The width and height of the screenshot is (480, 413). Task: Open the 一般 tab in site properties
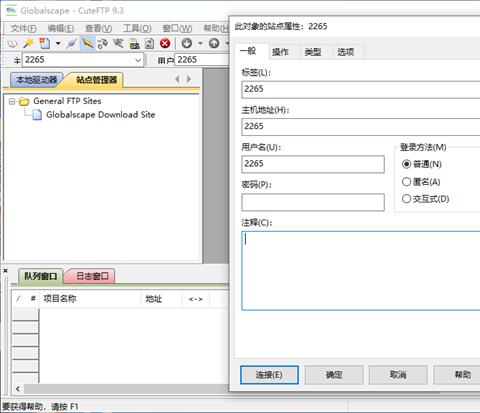coord(248,51)
